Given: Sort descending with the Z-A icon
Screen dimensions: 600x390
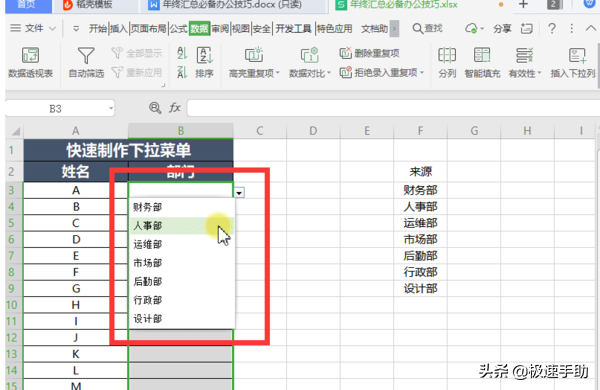Looking at the screenshot, I should tap(182, 72).
